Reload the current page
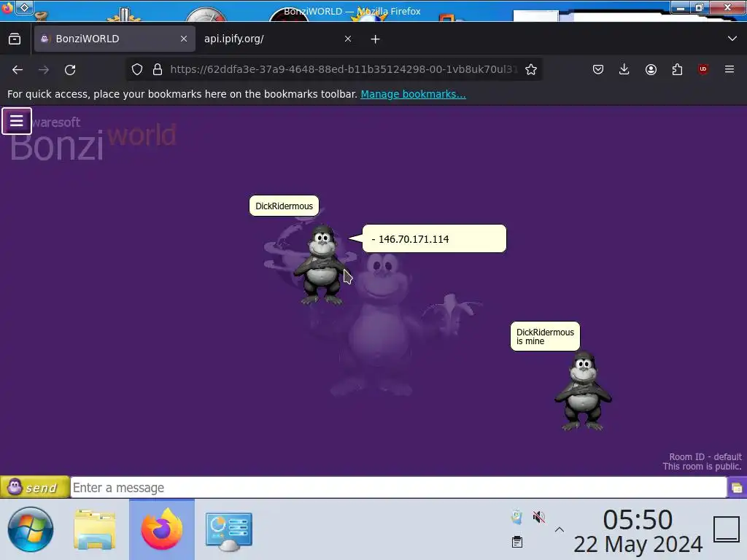Screen dimensions: 747x560 pos(70,70)
